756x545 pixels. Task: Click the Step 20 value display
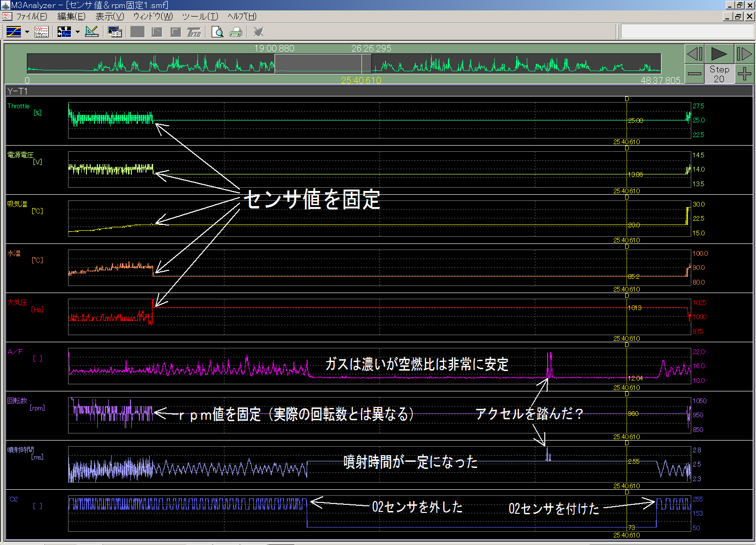coord(719,74)
